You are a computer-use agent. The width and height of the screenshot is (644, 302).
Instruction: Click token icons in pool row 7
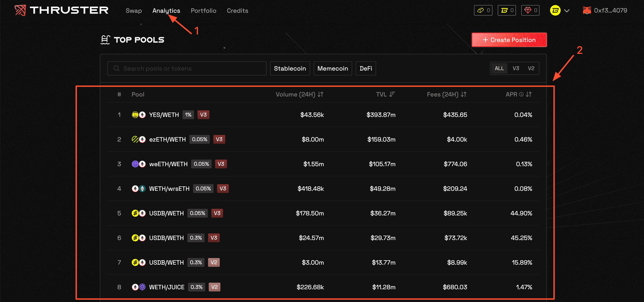point(139,262)
